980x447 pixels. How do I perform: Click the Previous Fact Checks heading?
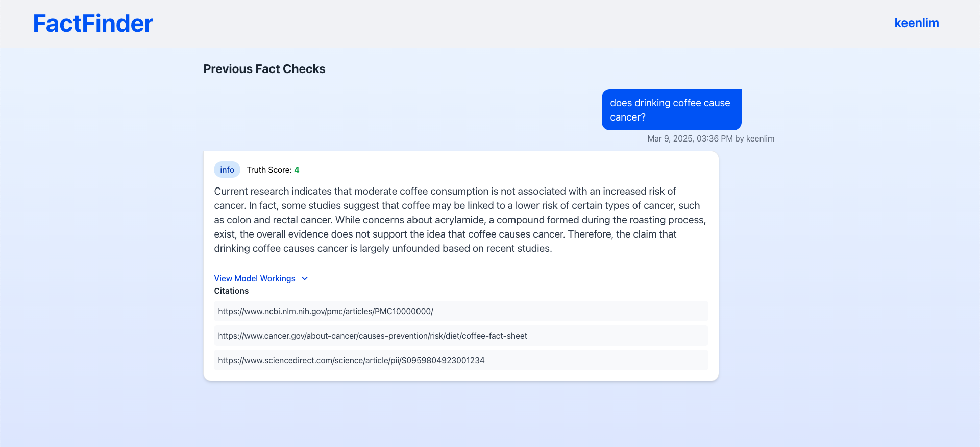pos(264,69)
